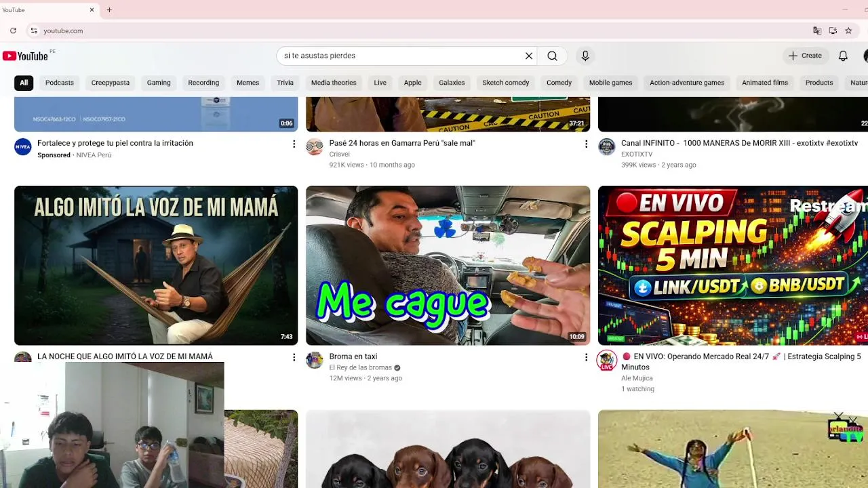
Task: Select the Animated films chip
Action: point(765,83)
